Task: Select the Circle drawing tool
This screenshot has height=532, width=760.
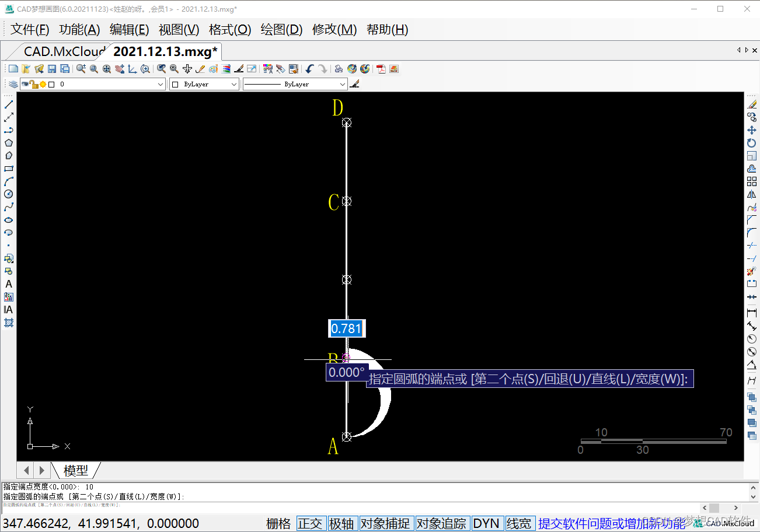Action: click(x=9, y=194)
